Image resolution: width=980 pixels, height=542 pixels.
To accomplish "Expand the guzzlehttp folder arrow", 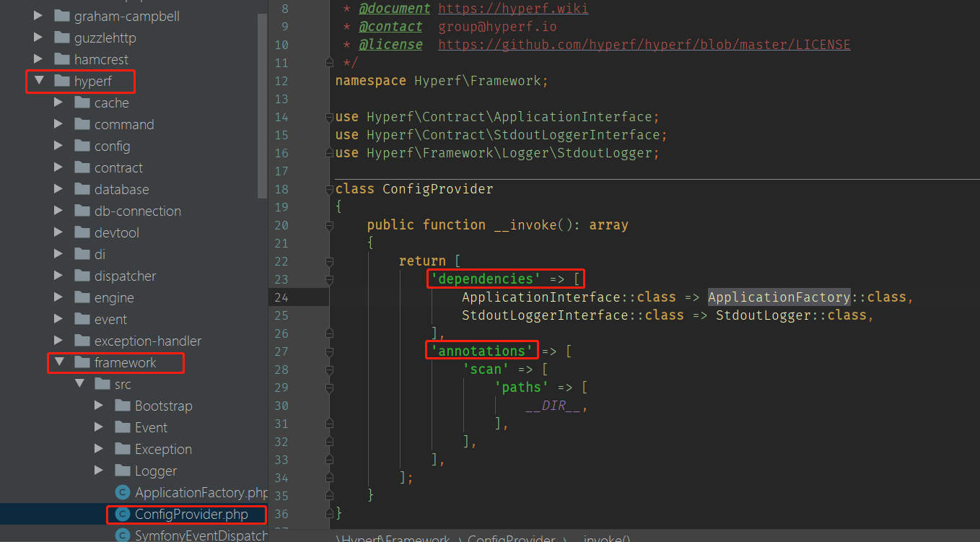I will (38, 38).
